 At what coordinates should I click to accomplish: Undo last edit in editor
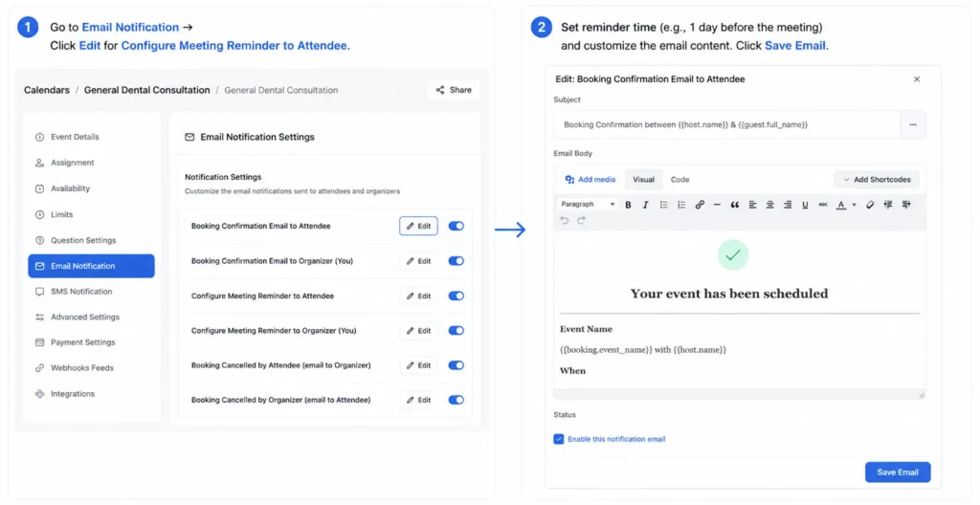point(565,220)
